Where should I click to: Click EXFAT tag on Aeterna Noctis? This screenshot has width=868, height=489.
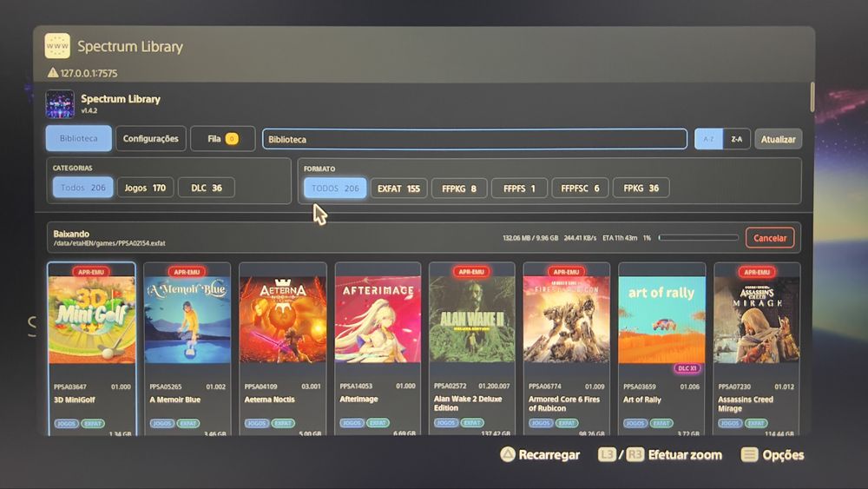pos(283,423)
